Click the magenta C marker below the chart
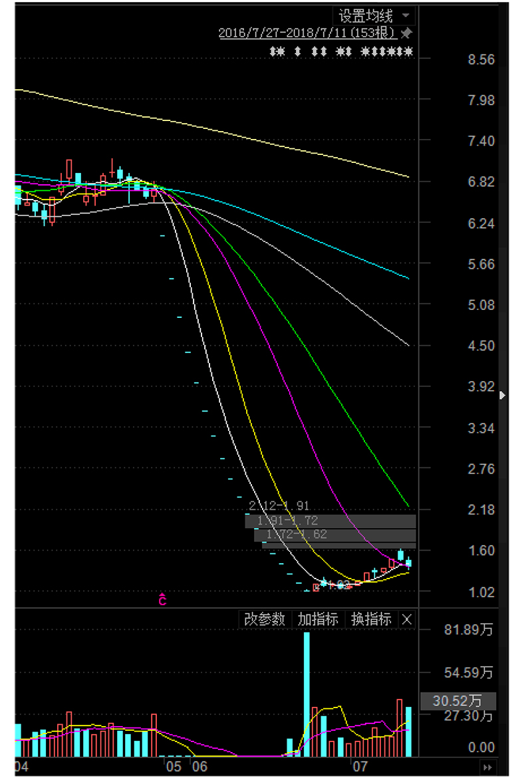This screenshot has height=778, width=532. coord(162,600)
